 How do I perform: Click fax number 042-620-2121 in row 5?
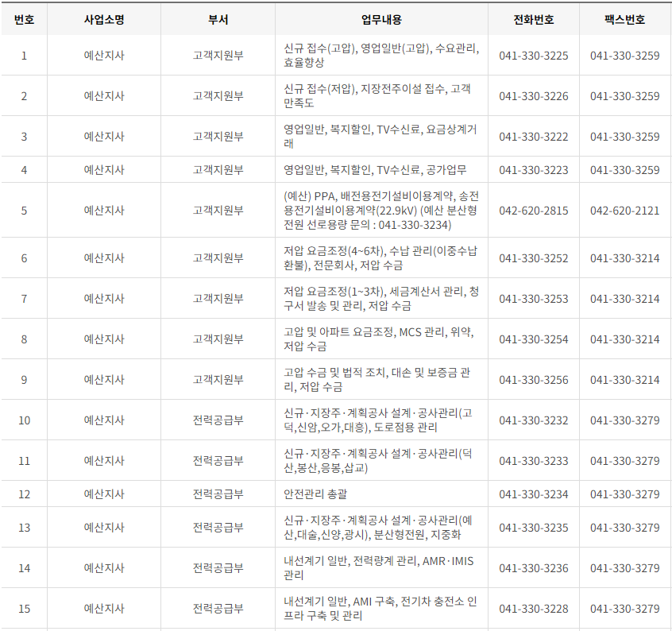pos(624,212)
